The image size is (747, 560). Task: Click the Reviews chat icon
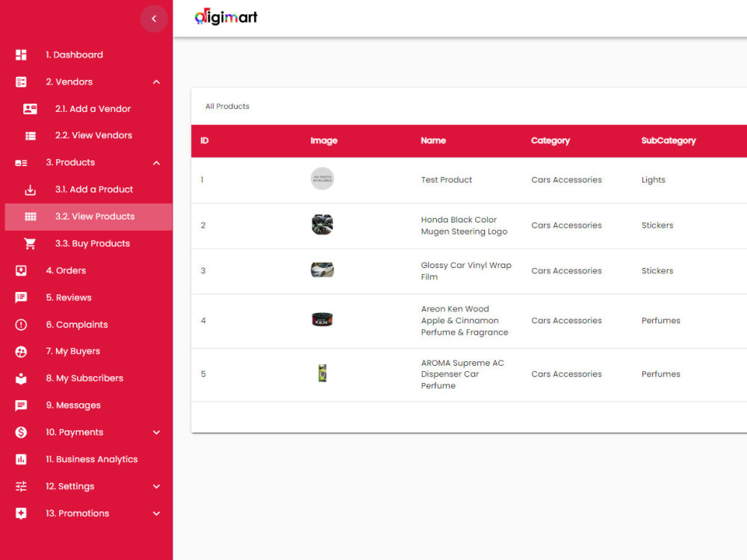[x=21, y=298]
